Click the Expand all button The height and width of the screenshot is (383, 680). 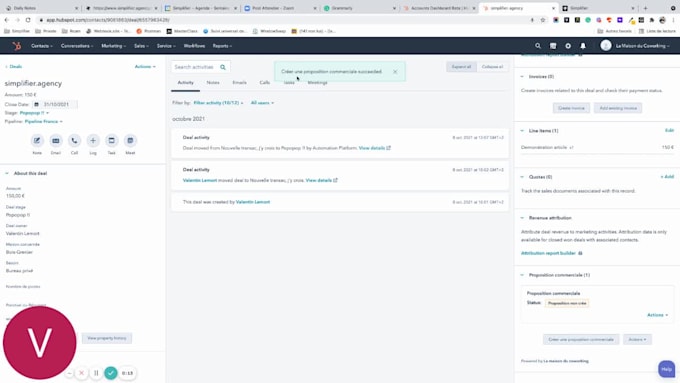461,67
